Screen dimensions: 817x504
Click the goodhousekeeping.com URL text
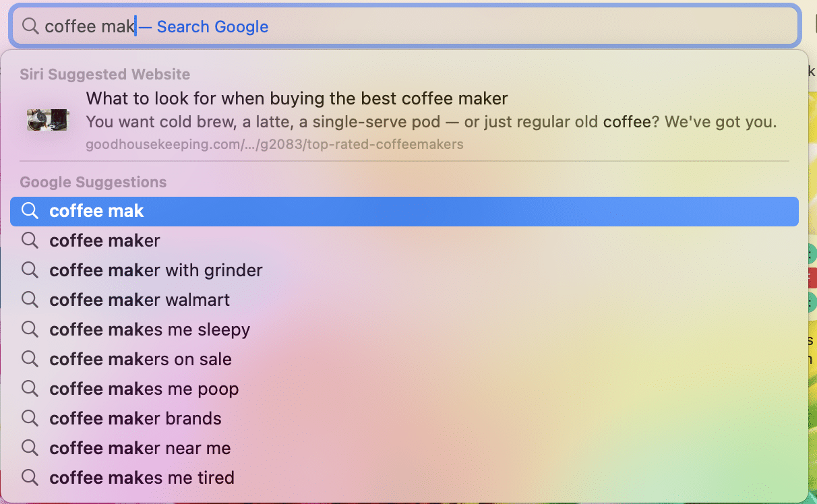274,144
